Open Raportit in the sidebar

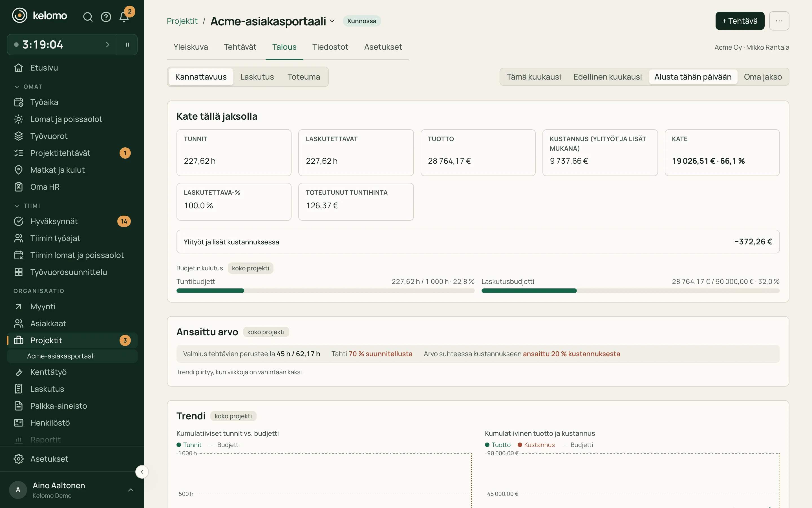(72, 439)
